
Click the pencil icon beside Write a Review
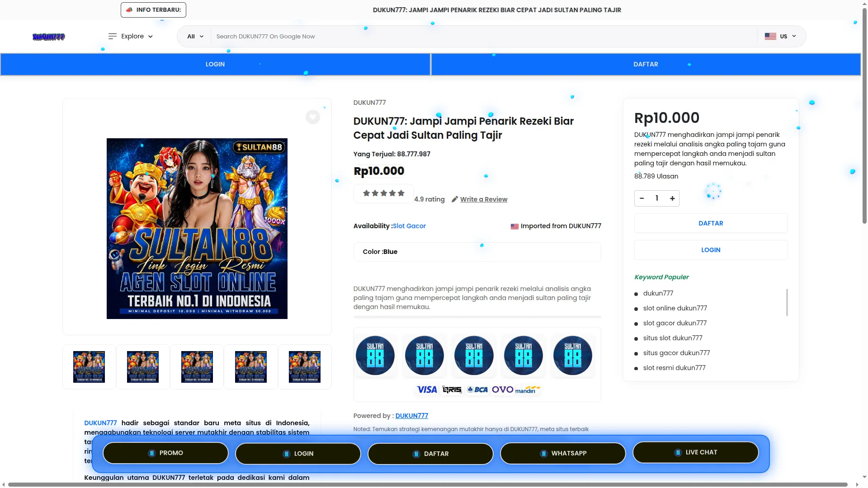(x=455, y=199)
